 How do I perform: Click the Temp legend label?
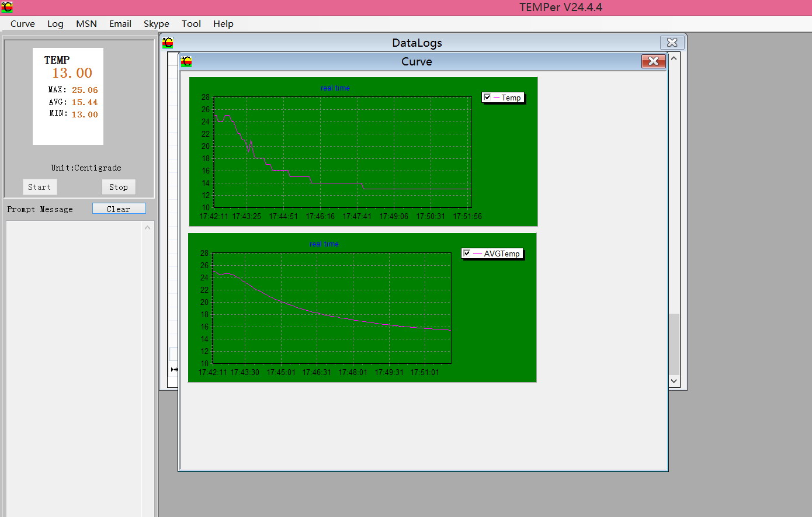coord(511,98)
